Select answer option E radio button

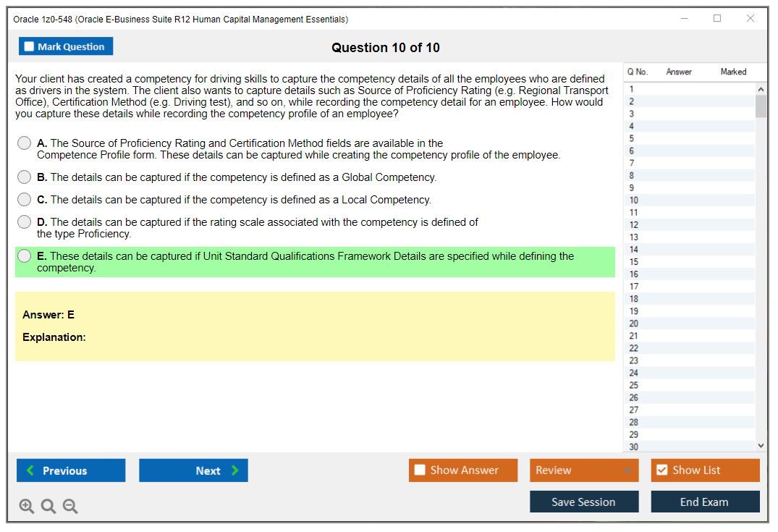pos(23,256)
